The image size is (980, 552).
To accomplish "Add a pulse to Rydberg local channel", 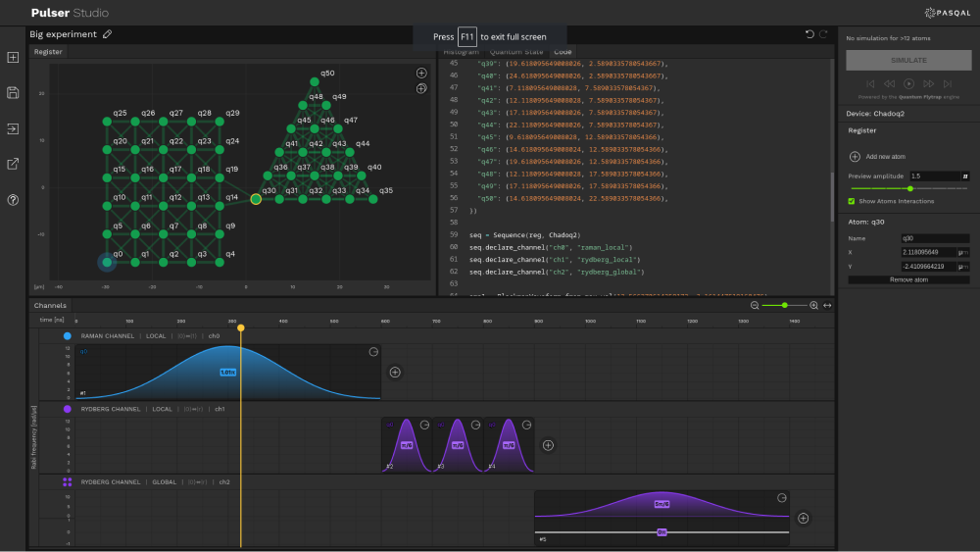I will (x=548, y=445).
